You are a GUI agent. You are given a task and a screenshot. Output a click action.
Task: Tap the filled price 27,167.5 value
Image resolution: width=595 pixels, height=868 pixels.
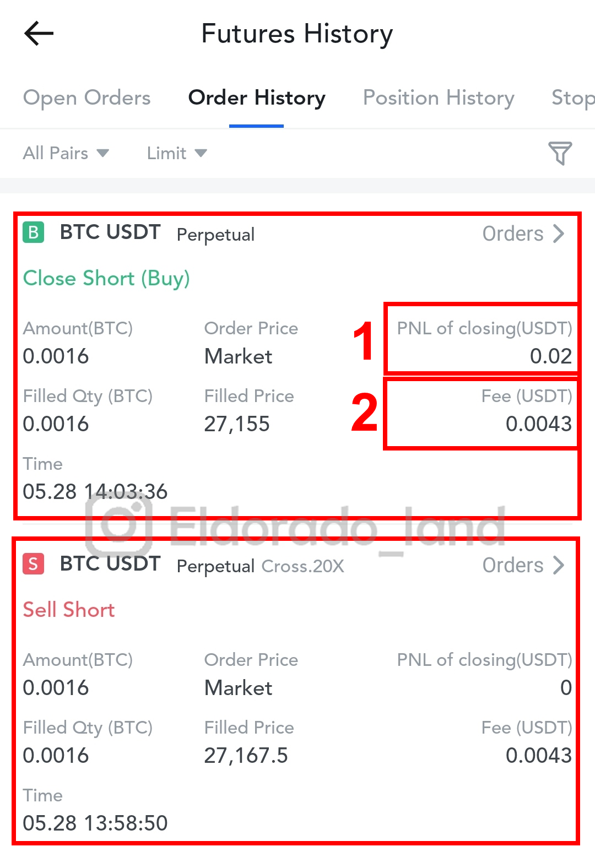[246, 755]
